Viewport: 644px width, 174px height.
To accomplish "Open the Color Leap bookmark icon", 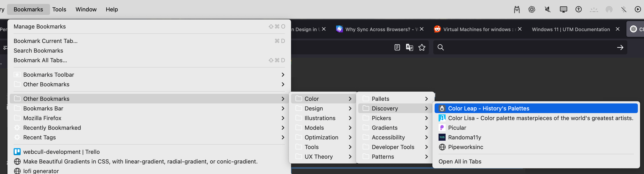I will coord(442,108).
